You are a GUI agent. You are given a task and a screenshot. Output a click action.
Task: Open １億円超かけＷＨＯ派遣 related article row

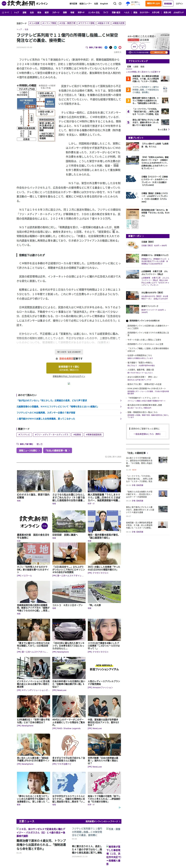pos(69,419)
